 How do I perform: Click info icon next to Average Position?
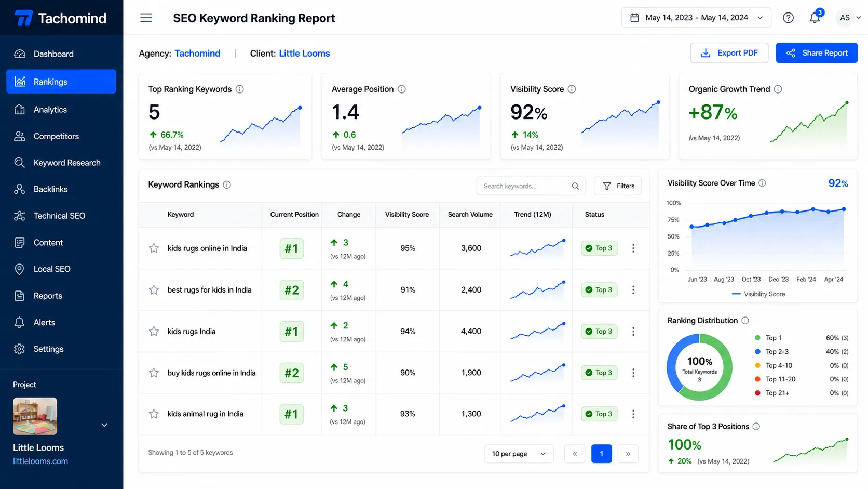401,89
